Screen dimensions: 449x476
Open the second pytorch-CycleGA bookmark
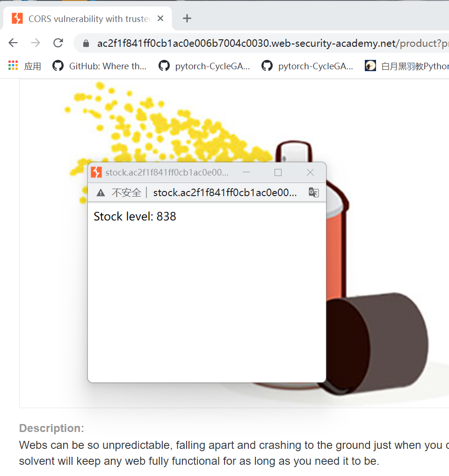tap(307, 66)
